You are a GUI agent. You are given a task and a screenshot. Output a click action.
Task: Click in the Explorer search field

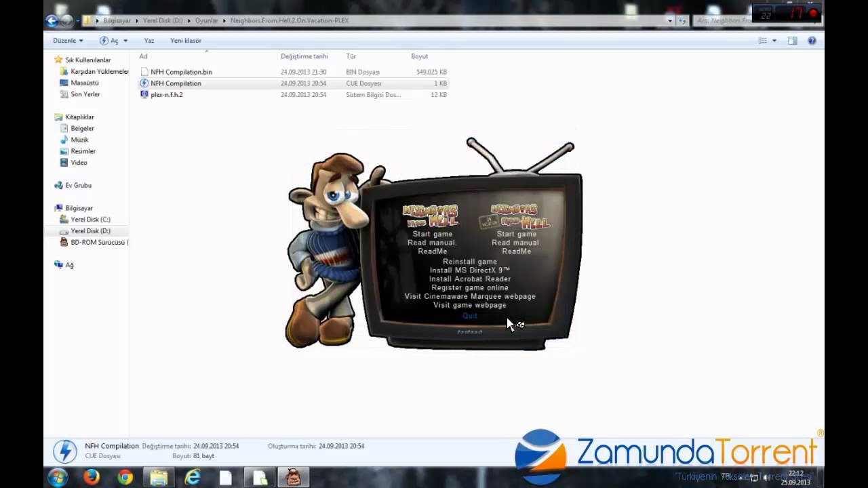click(x=724, y=20)
